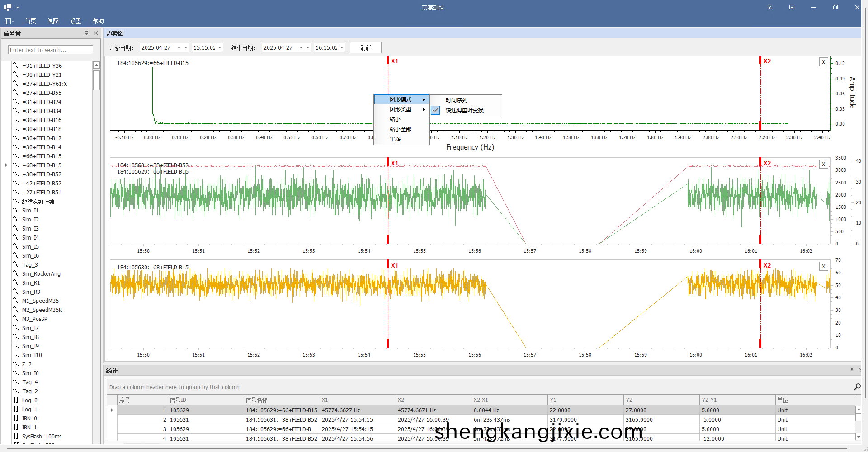The height and width of the screenshot is (452, 868).
Task: Select 缩小全部 in context menu
Action: pyautogui.click(x=401, y=129)
